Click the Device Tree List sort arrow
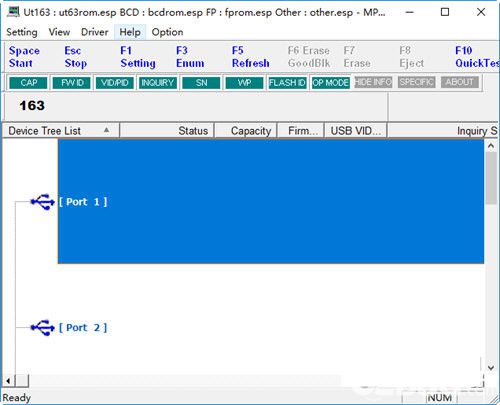 [x=106, y=130]
